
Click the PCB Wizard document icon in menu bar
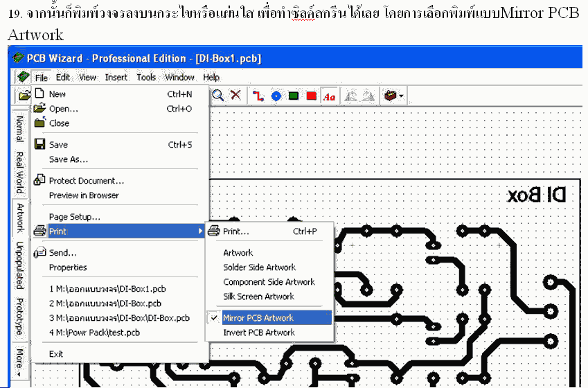coord(24,76)
